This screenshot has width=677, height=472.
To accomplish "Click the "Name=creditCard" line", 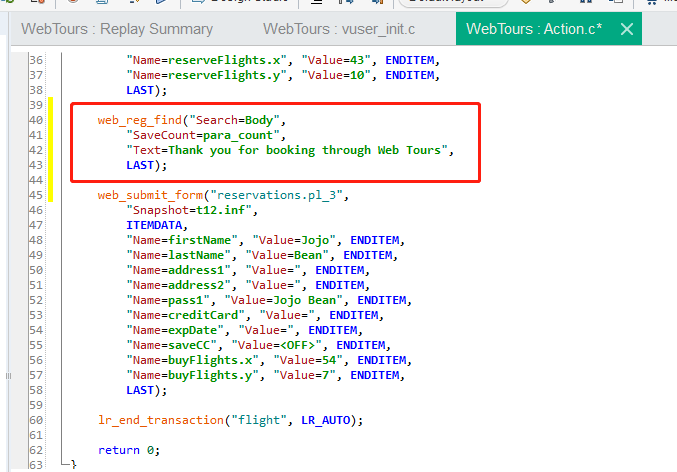I will (255, 315).
